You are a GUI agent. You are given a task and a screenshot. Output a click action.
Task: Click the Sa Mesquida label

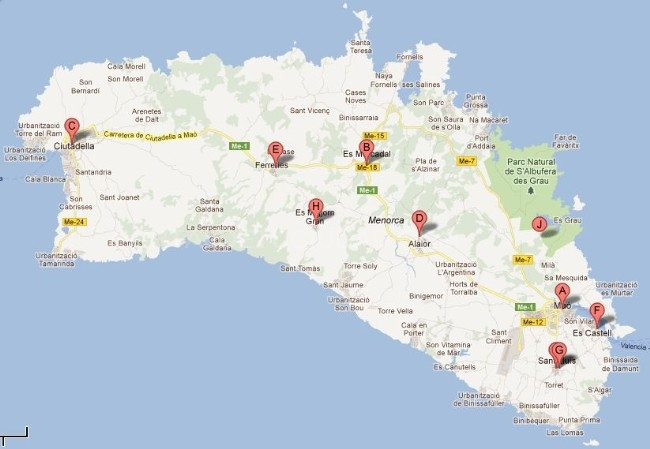coord(566,278)
